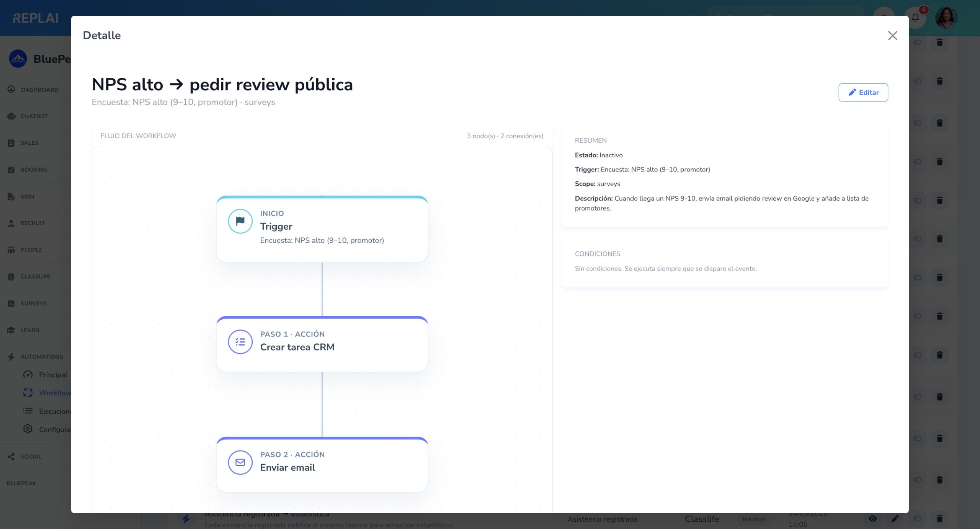Go to Workflows under Automations
The image size is (980, 529).
click(x=55, y=393)
